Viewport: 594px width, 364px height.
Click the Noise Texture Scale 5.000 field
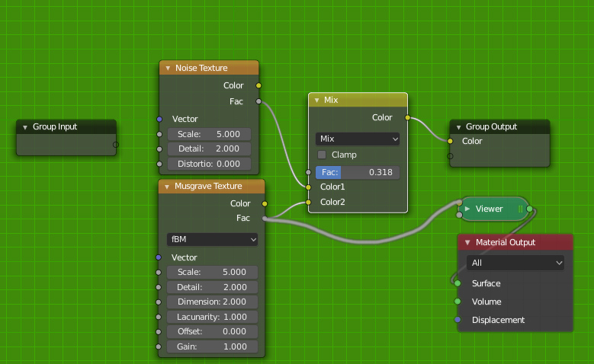point(209,134)
